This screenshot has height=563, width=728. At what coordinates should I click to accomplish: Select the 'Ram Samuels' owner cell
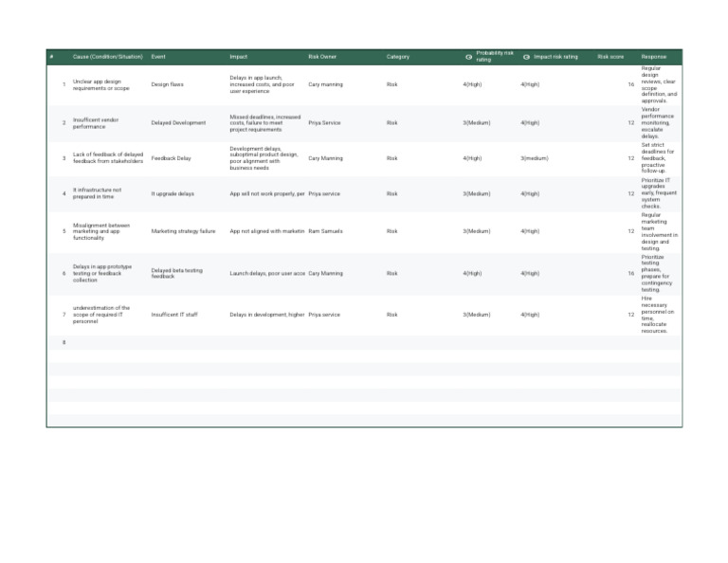pos(325,231)
